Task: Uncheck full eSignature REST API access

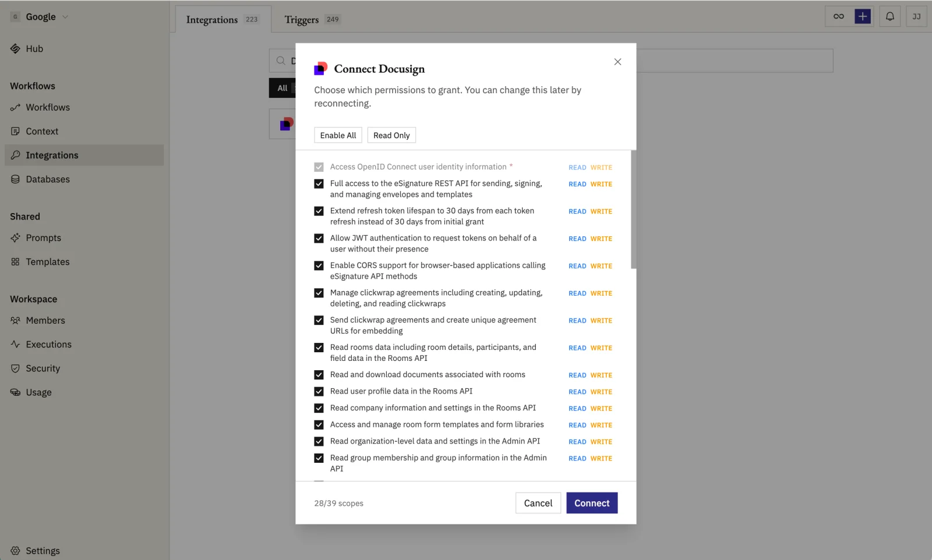Action: coord(319,184)
